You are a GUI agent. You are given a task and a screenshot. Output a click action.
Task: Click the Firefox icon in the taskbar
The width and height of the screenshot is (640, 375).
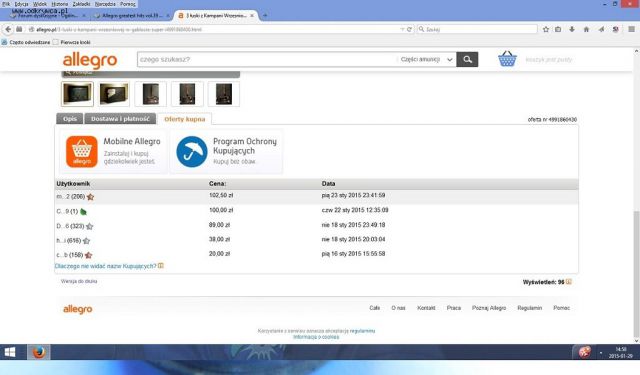(x=39, y=352)
